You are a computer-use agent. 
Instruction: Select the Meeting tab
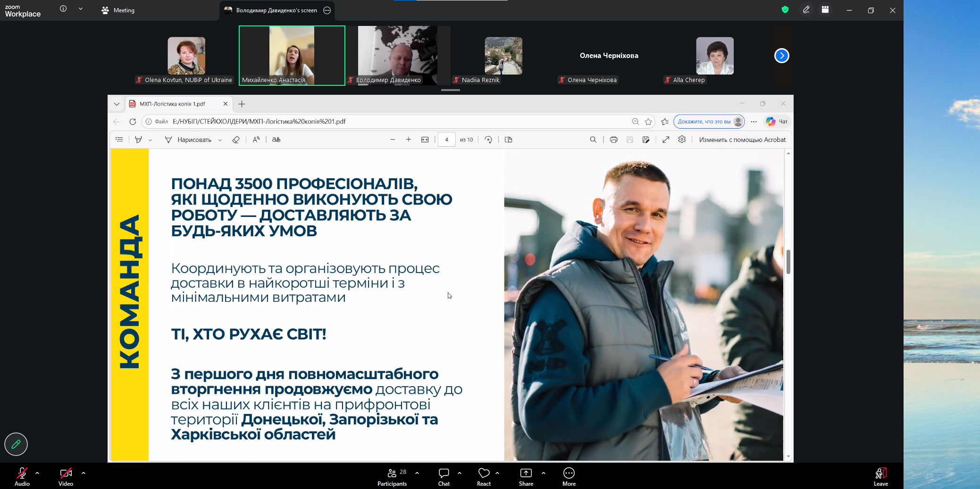pyautogui.click(x=118, y=10)
